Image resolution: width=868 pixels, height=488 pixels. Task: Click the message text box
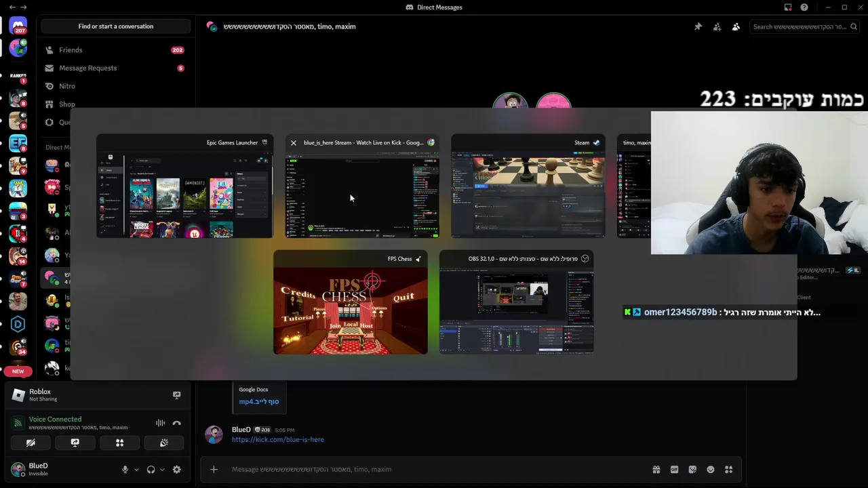click(434, 470)
